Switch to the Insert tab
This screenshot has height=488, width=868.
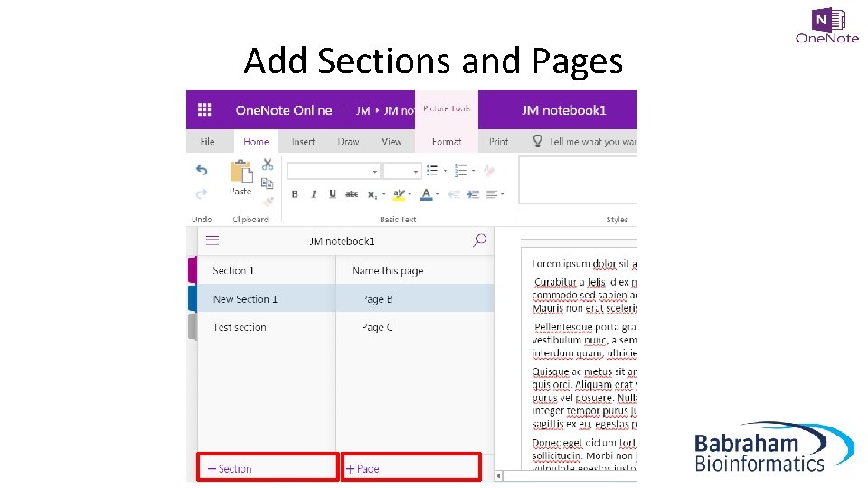(304, 142)
